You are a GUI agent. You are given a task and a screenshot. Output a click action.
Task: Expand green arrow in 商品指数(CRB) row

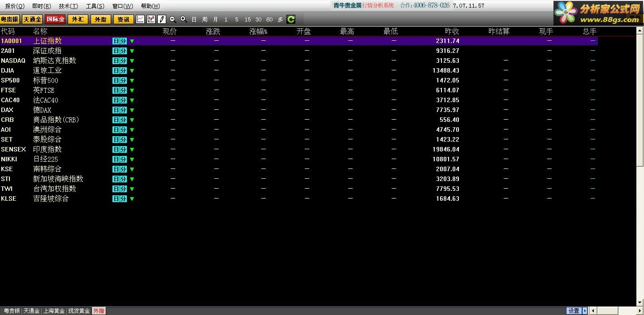(x=132, y=120)
